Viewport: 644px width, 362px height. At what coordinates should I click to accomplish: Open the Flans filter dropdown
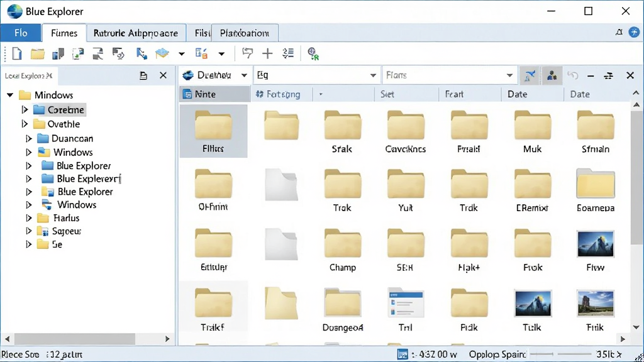[509, 75]
